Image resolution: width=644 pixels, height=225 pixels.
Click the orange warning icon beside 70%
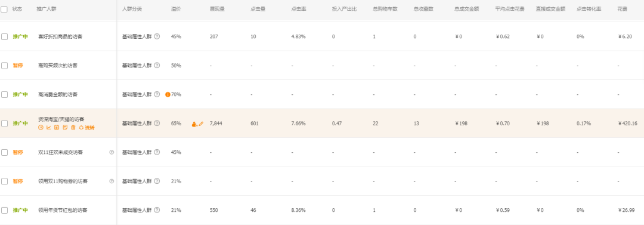click(x=168, y=94)
